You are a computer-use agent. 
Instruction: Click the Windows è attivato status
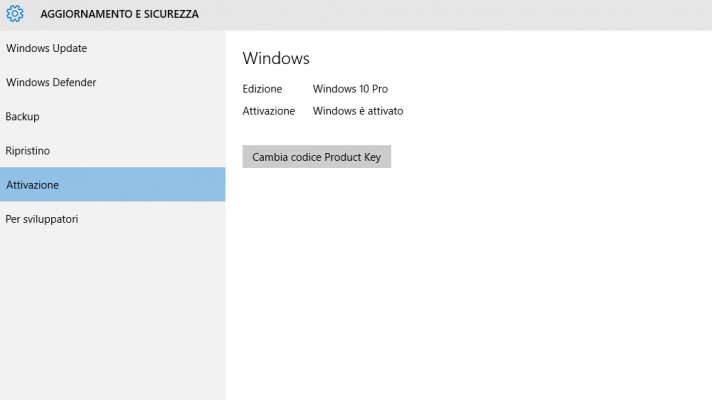tap(358, 111)
